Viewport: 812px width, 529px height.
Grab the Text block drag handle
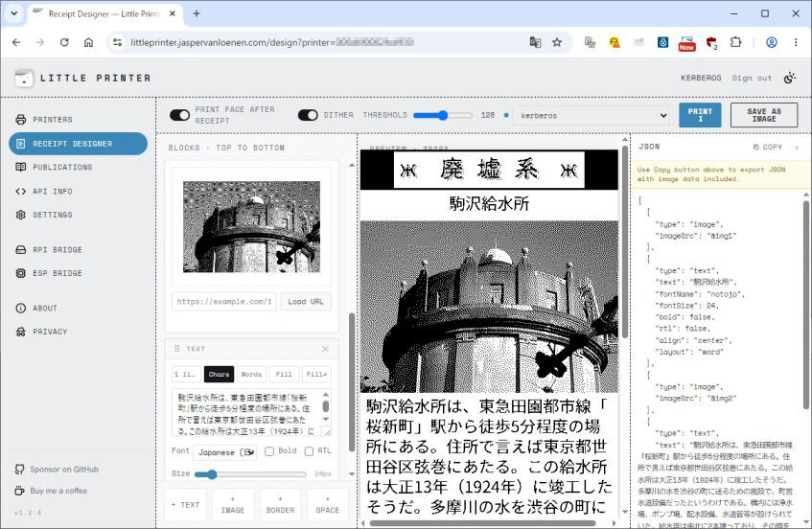click(177, 349)
